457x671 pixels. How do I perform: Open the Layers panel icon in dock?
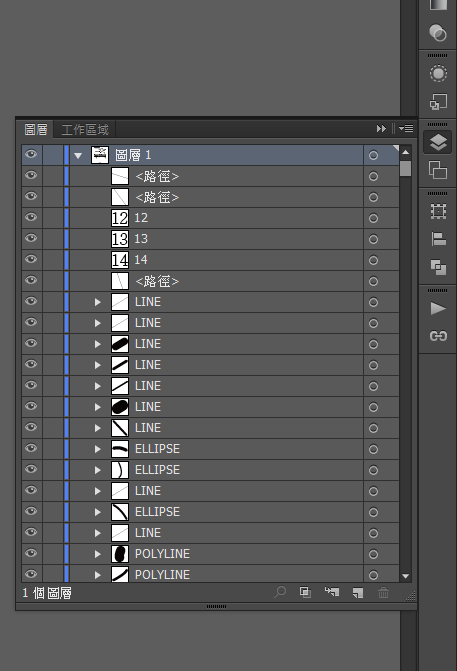[438, 143]
